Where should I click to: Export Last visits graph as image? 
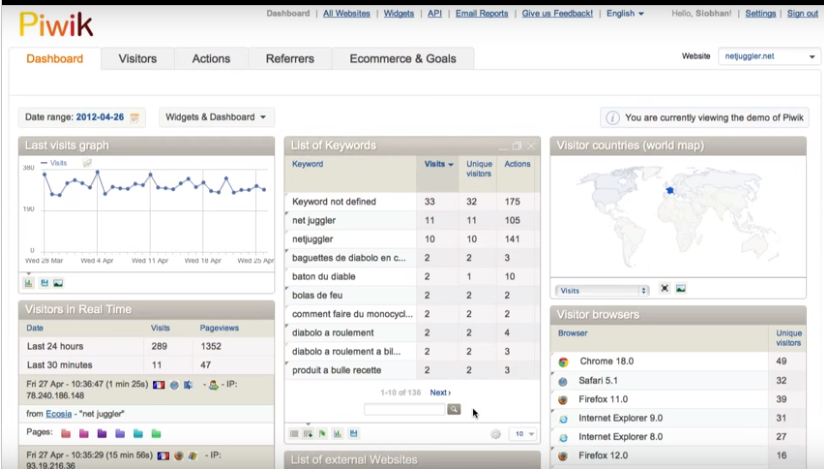pyautogui.click(x=59, y=283)
